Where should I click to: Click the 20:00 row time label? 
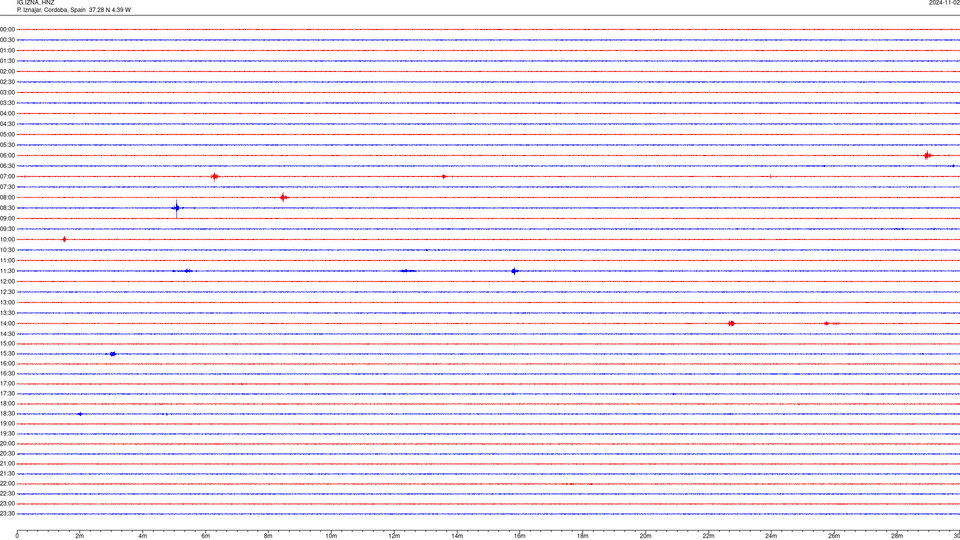click(x=7, y=443)
